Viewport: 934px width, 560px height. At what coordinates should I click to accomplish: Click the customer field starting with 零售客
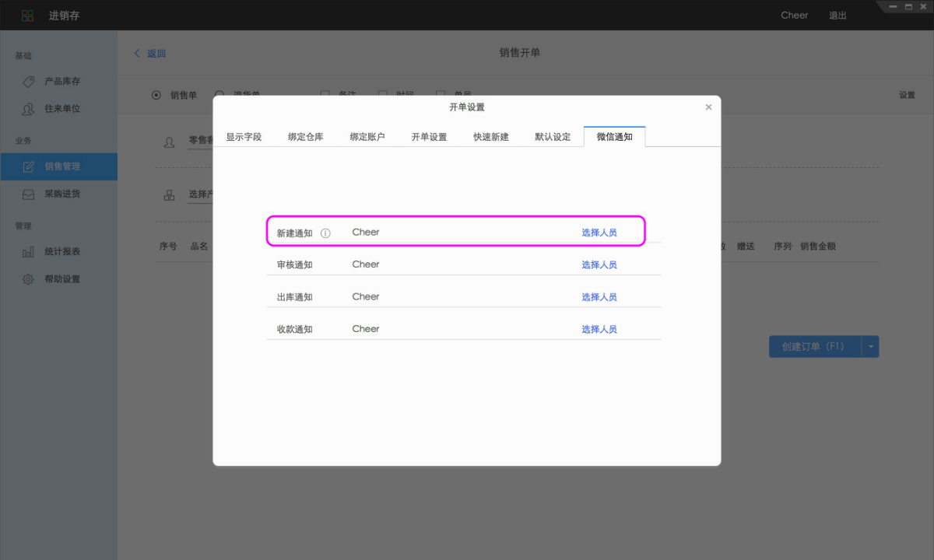tap(201, 141)
